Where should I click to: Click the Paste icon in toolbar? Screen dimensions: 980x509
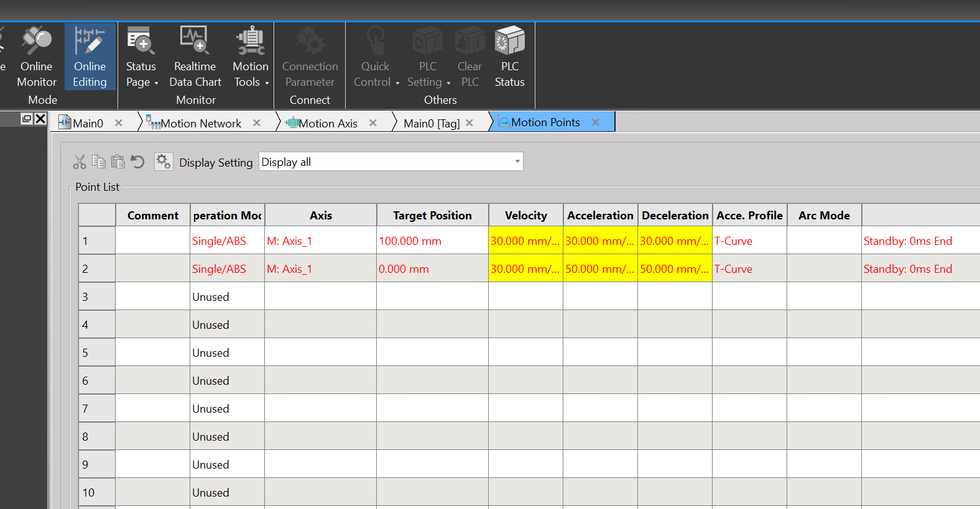pyautogui.click(x=118, y=162)
